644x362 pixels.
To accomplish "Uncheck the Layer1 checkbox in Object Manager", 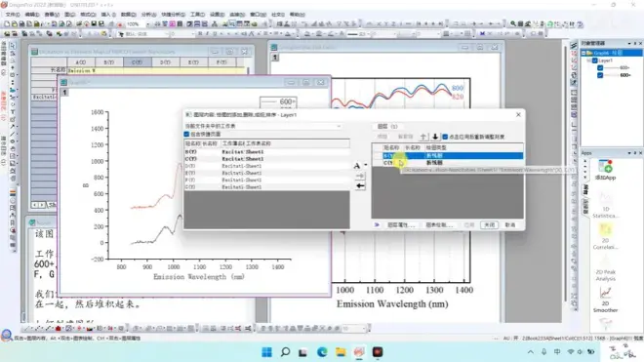I will pyautogui.click(x=594, y=60).
